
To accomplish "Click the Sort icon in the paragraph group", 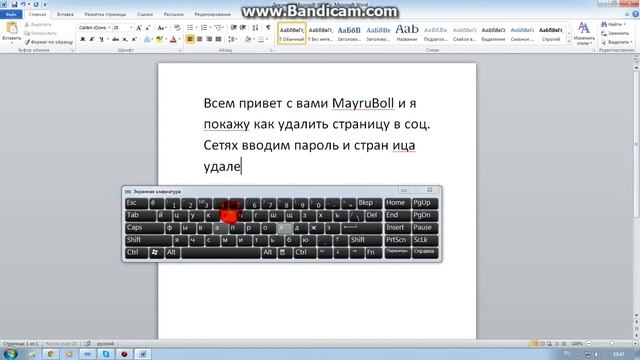I will (256, 28).
